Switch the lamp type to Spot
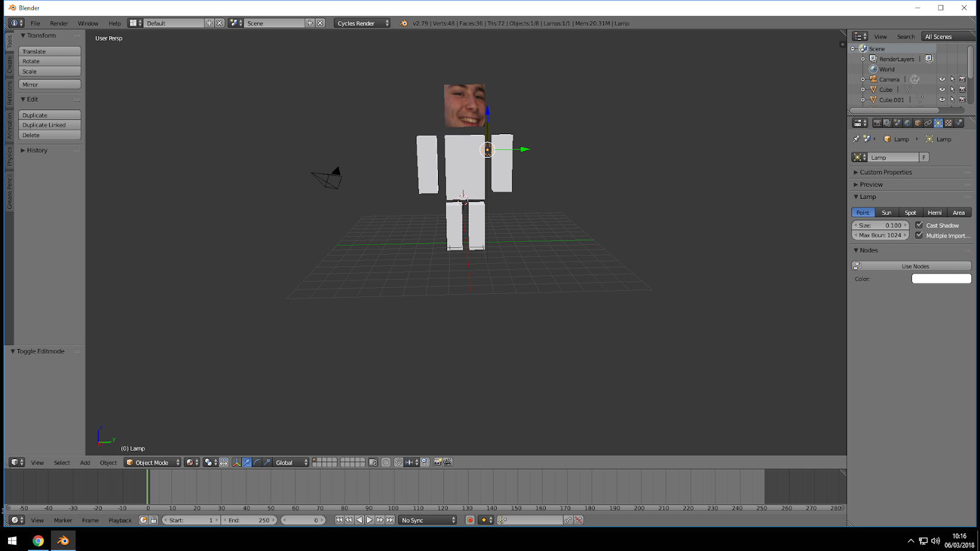 pyautogui.click(x=911, y=212)
